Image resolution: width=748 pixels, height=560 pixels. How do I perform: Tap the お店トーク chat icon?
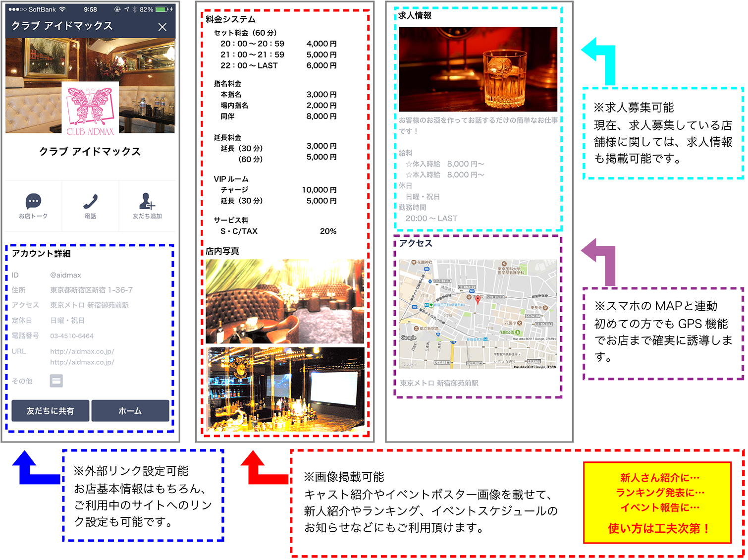[33, 201]
